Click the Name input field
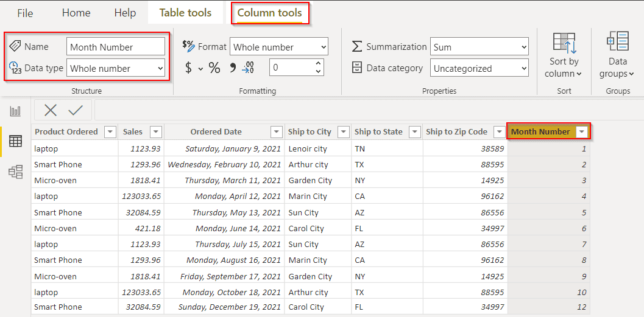Screen dimensions: 644x317 [x=116, y=47]
